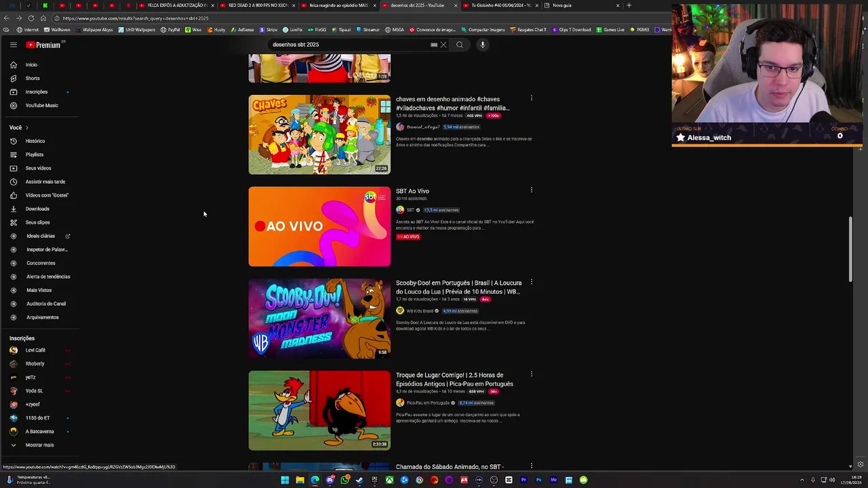Switch to RED DEAD 2 A 900 FPS tab

click(x=258, y=5)
